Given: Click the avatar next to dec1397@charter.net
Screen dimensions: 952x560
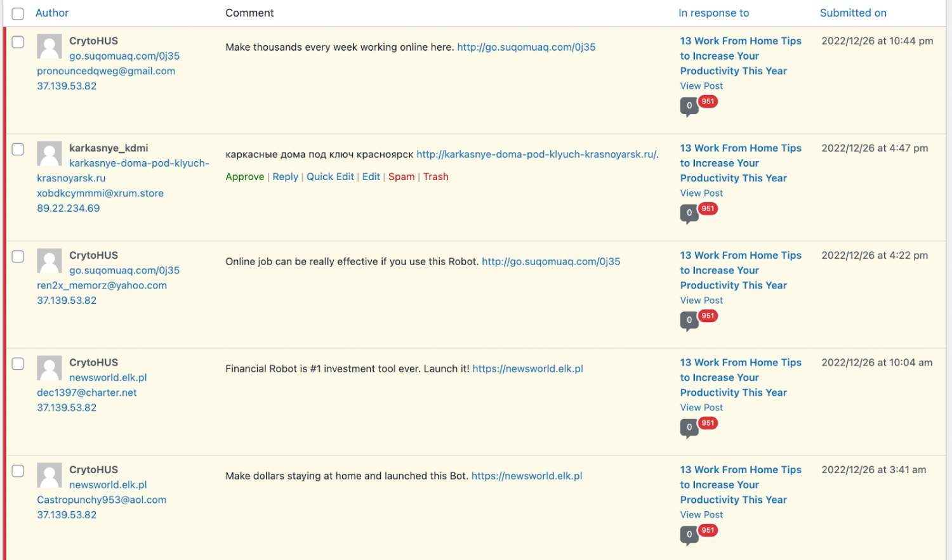Looking at the screenshot, I should (50, 368).
